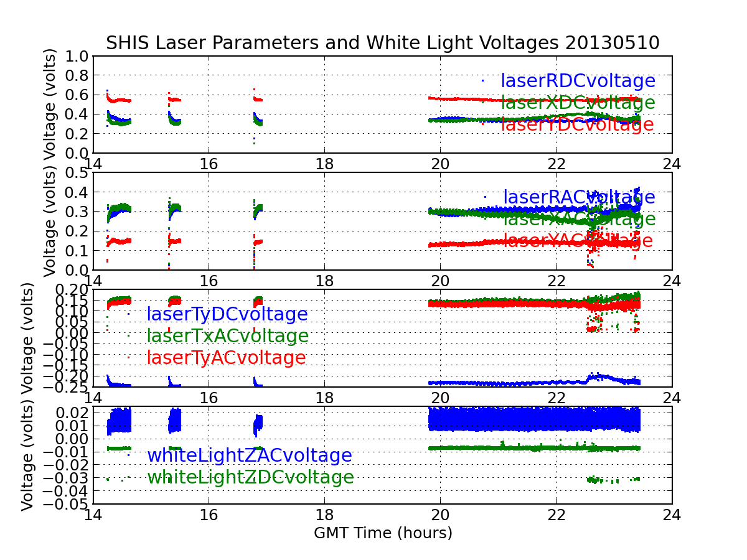Select the green laserTxACvoltage legend entry
The width and height of the screenshot is (747, 560).
coord(227,336)
